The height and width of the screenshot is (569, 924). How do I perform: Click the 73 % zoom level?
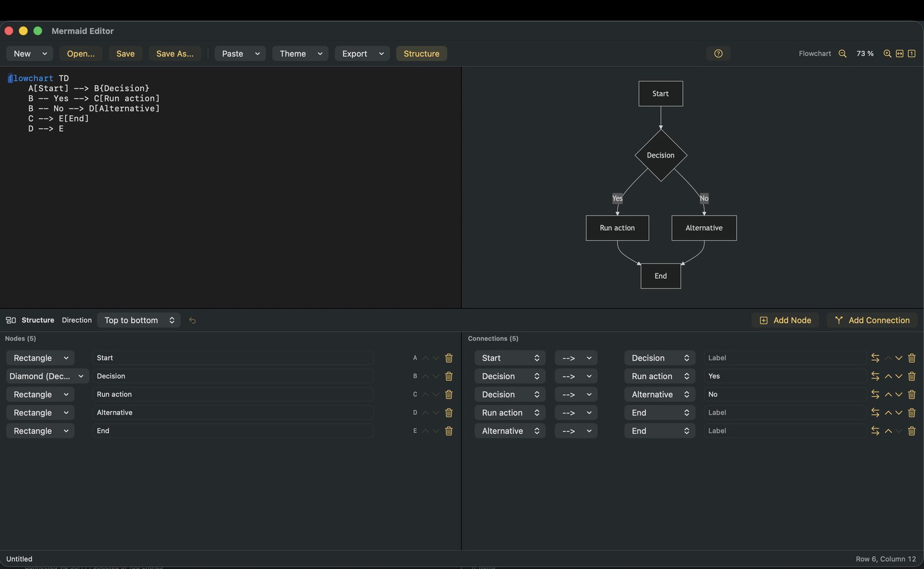coord(865,54)
